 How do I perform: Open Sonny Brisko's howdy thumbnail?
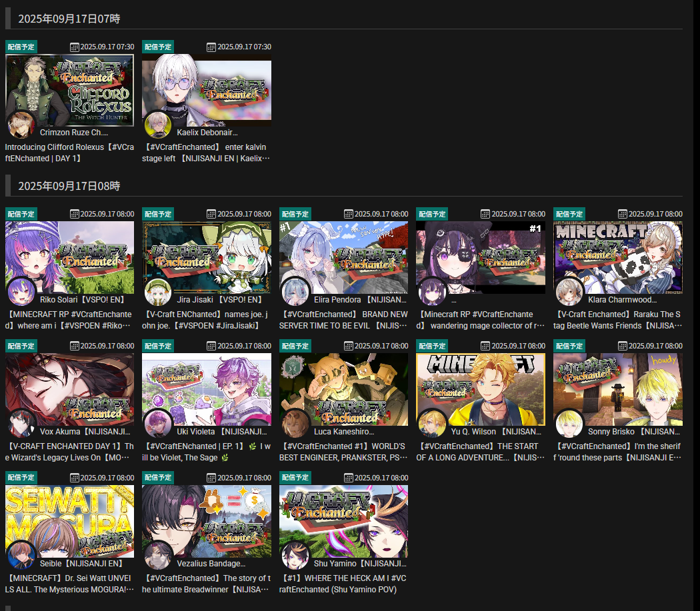[618, 389]
